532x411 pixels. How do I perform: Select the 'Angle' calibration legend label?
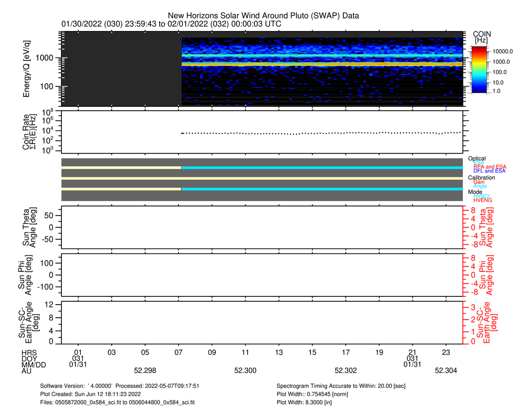480,186
